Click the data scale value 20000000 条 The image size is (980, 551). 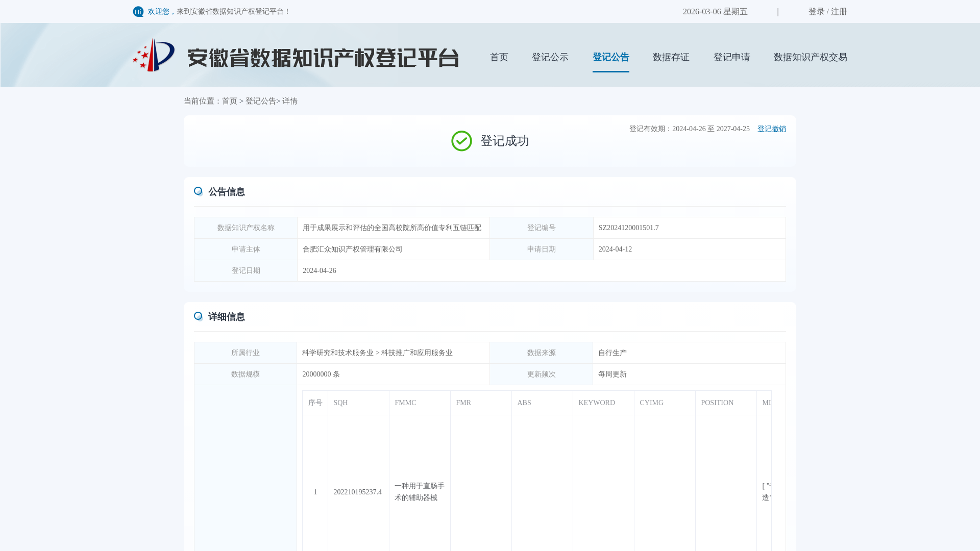click(x=321, y=374)
